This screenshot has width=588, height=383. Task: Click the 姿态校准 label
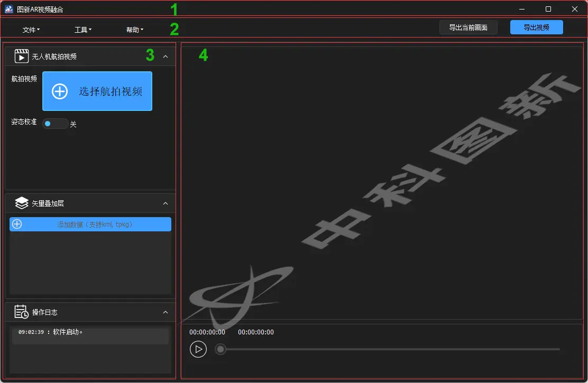(24, 122)
